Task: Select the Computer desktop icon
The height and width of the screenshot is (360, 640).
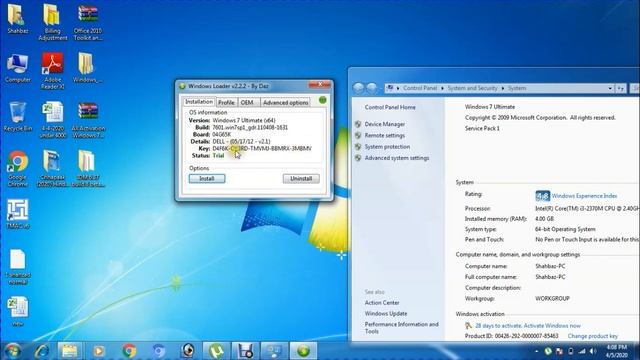Action: click(x=17, y=68)
